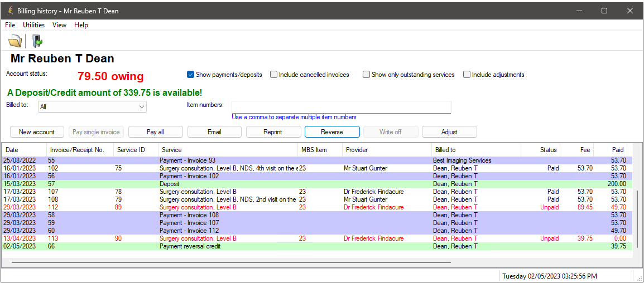The image size is (644, 283).
Task: Click the Service ID column header
Action: (136, 150)
